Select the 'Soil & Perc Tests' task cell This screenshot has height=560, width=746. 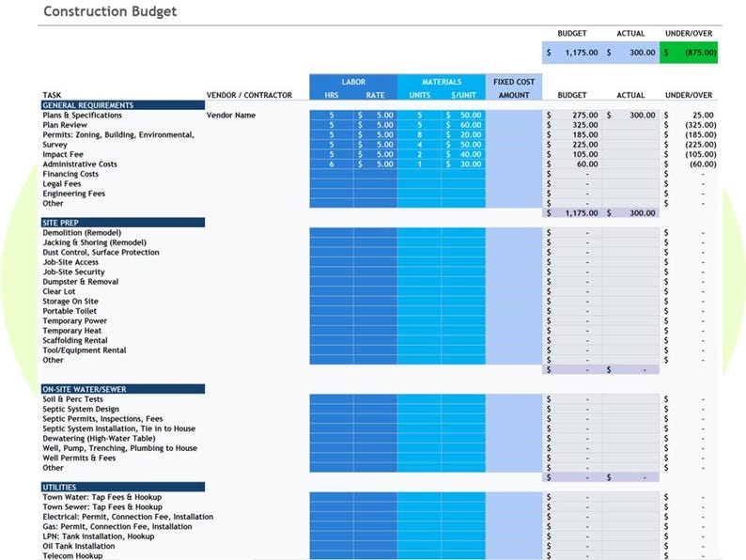coord(72,399)
